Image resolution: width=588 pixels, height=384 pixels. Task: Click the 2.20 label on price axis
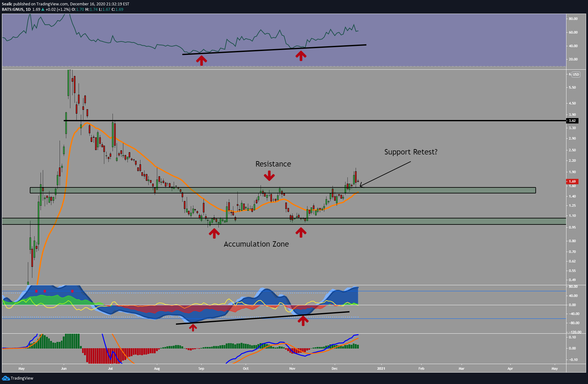(x=572, y=161)
